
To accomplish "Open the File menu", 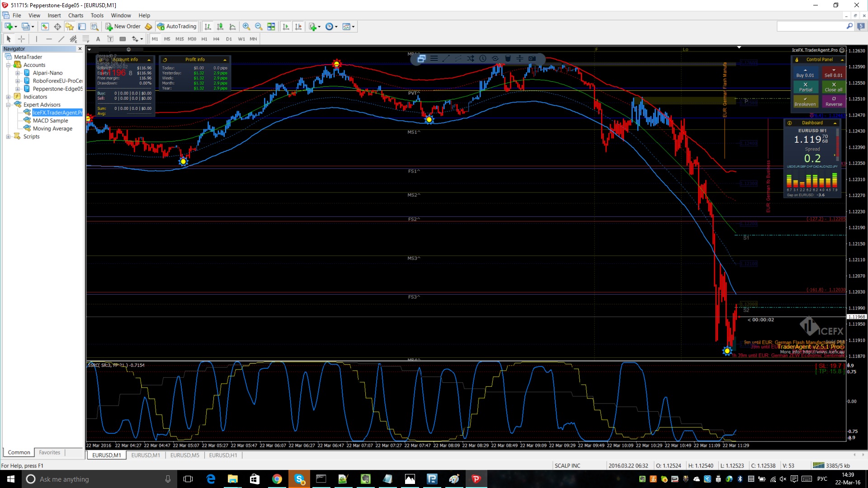I will click(17, 15).
